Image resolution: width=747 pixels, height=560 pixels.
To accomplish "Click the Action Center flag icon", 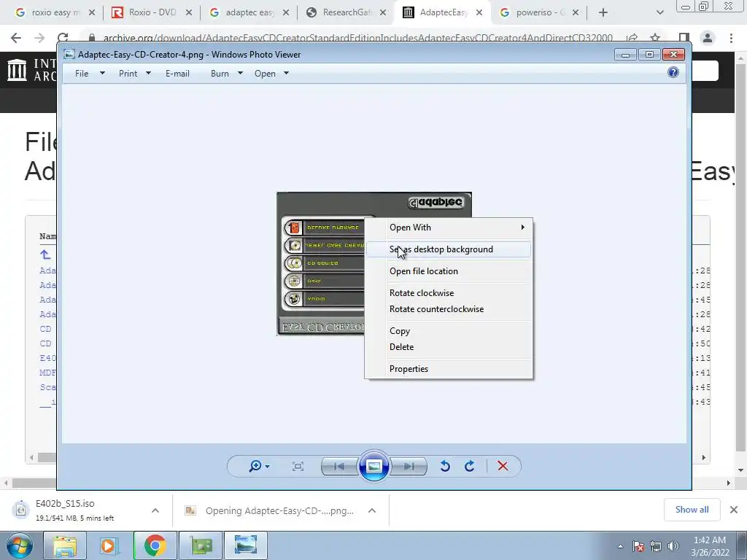I will 638,546.
